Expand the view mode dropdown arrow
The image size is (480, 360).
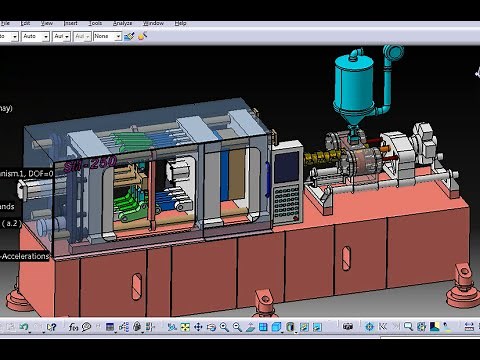296,332
